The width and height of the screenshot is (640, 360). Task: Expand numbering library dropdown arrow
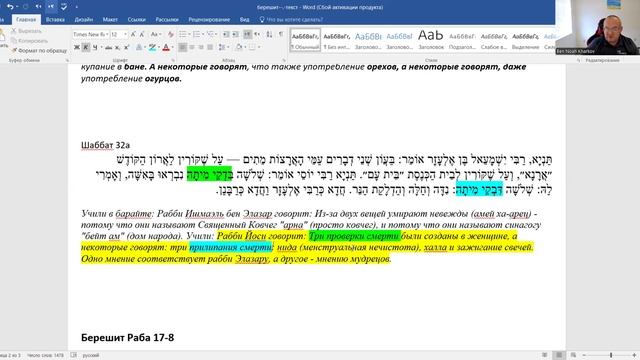tap(202, 34)
